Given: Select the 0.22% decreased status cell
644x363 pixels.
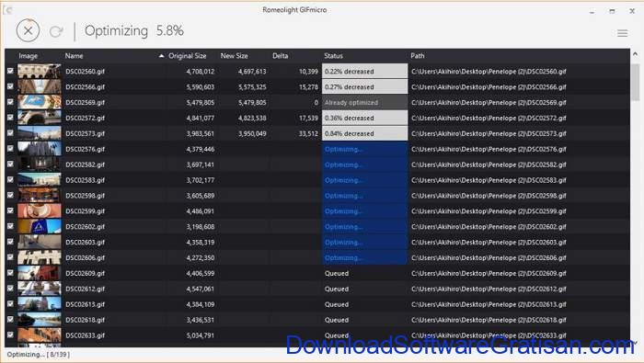Looking at the screenshot, I should 364,71.
